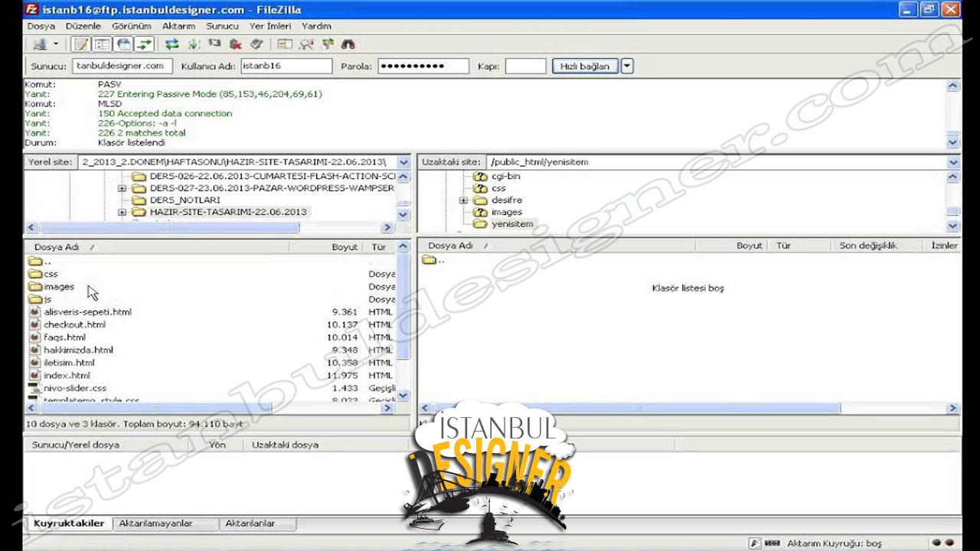Select faqs.html file

[64, 337]
